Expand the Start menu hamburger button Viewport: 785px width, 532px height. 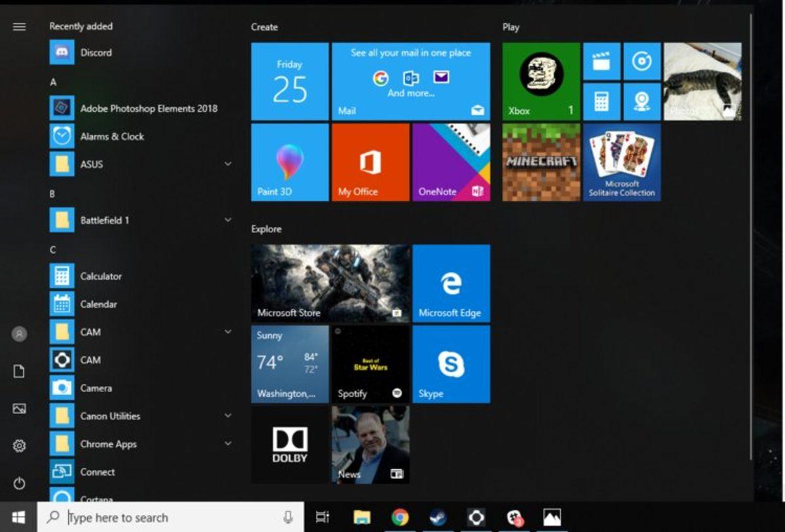(x=19, y=26)
